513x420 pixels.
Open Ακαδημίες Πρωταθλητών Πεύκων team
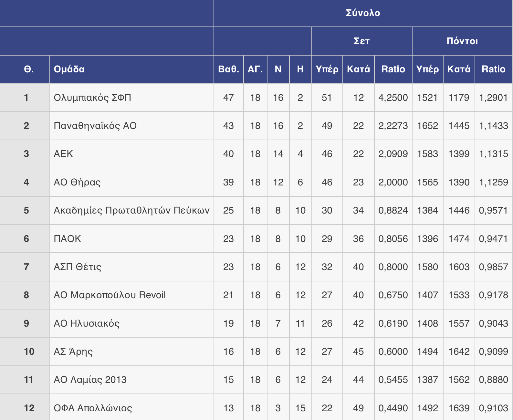[131, 210]
